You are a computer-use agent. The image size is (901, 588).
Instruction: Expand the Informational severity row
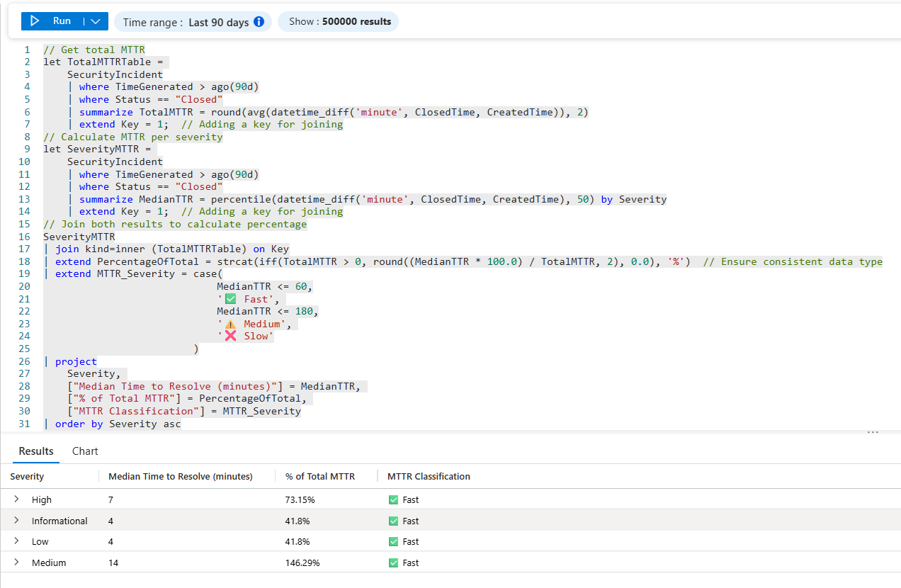16,521
